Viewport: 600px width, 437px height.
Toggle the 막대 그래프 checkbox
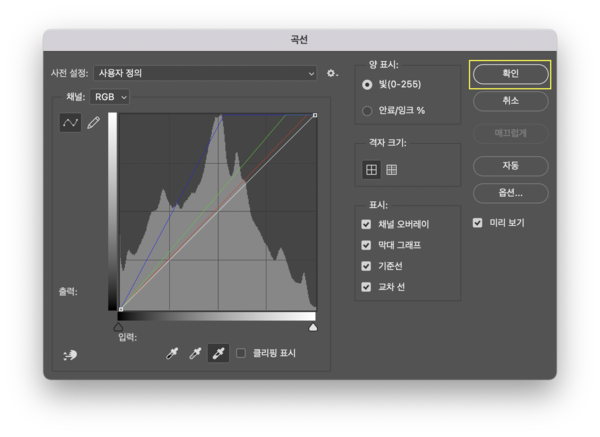[366, 245]
